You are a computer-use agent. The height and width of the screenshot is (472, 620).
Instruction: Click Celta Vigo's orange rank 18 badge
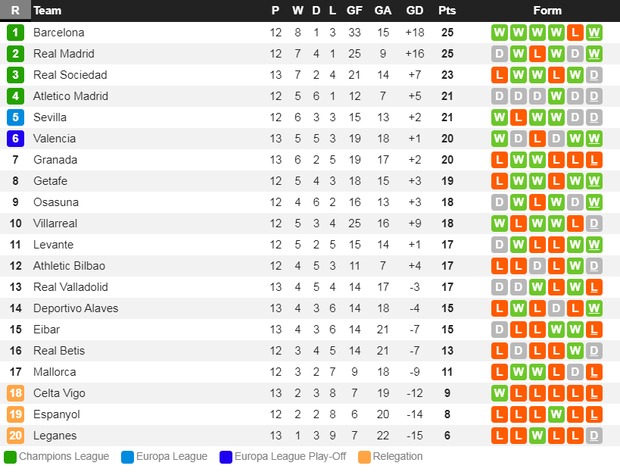click(x=15, y=393)
